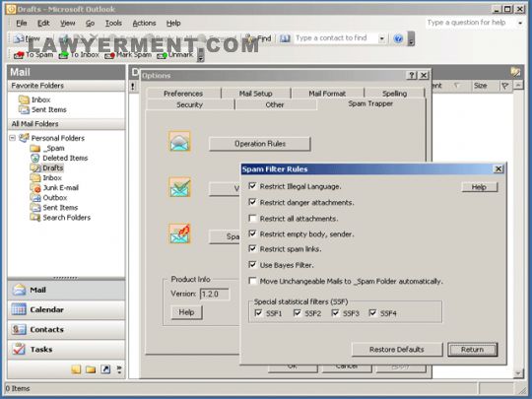
Task: Open the Calendar pane
Action: click(x=66, y=309)
